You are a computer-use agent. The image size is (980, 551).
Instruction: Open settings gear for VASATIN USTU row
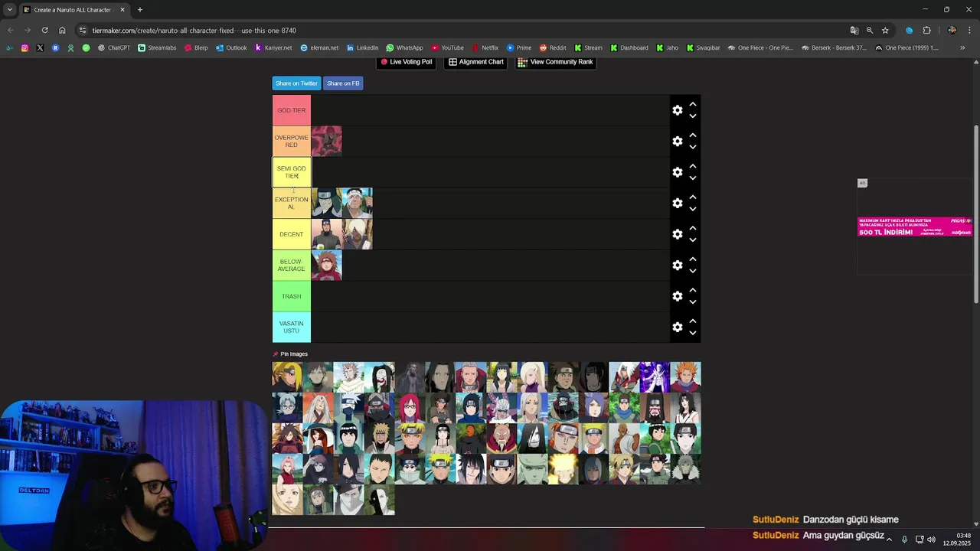click(678, 327)
